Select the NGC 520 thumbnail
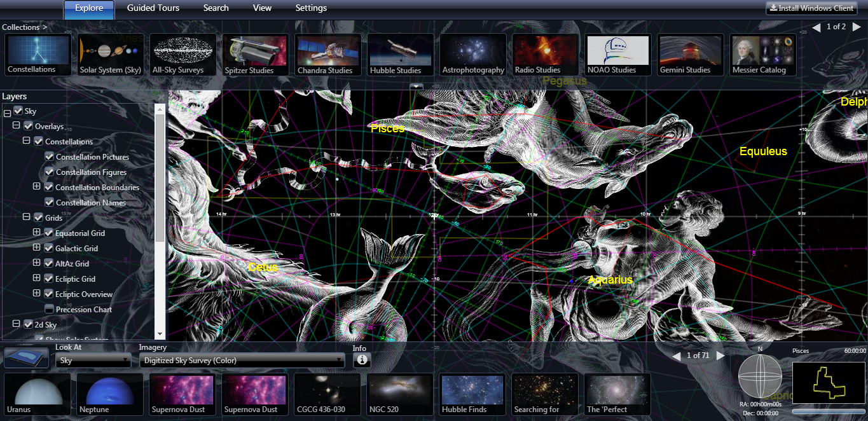The height and width of the screenshot is (421, 868). [x=400, y=394]
